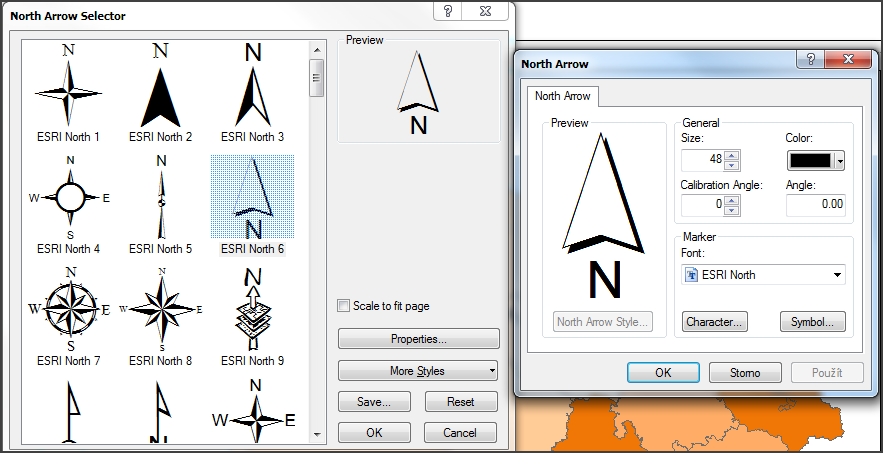Switch to the North Arrow tab
Screen dimensions: 883x453
click(563, 96)
